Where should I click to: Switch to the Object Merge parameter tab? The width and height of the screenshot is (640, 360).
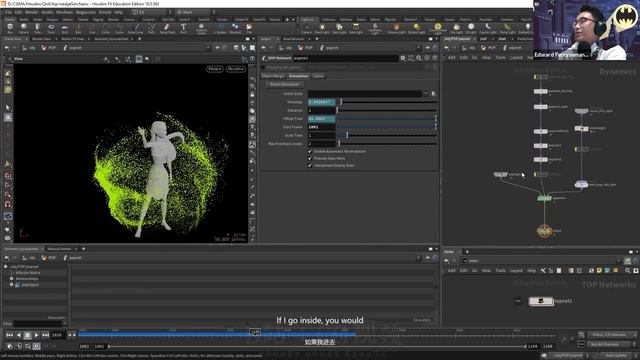(x=273, y=76)
